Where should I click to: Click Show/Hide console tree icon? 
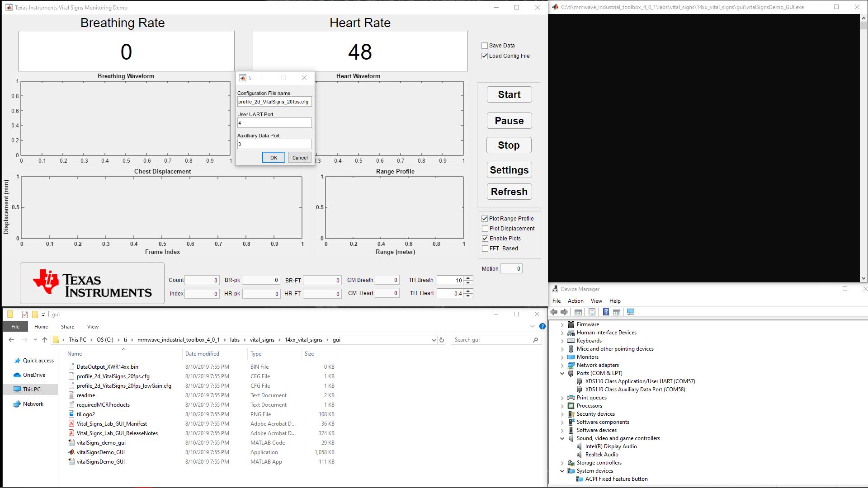(578, 312)
